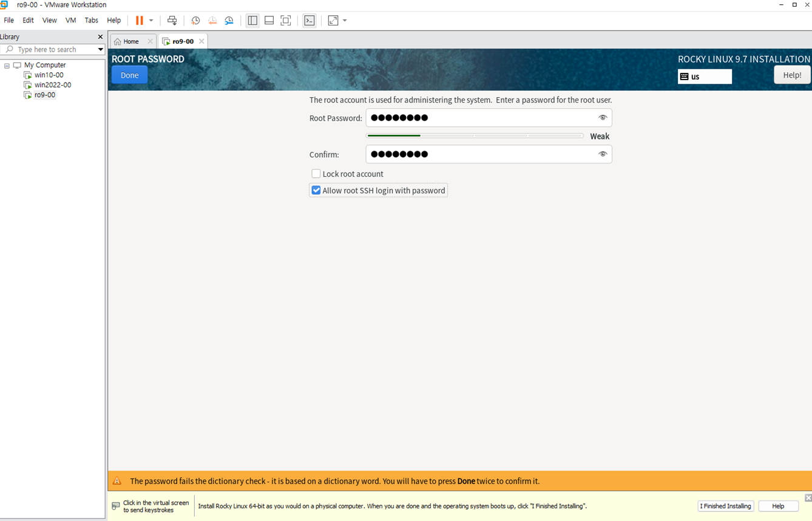Screen dimensions: 812x521
Task: Open the stretch display dropdown arrow
Action: pyautogui.click(x=345, y=21)
